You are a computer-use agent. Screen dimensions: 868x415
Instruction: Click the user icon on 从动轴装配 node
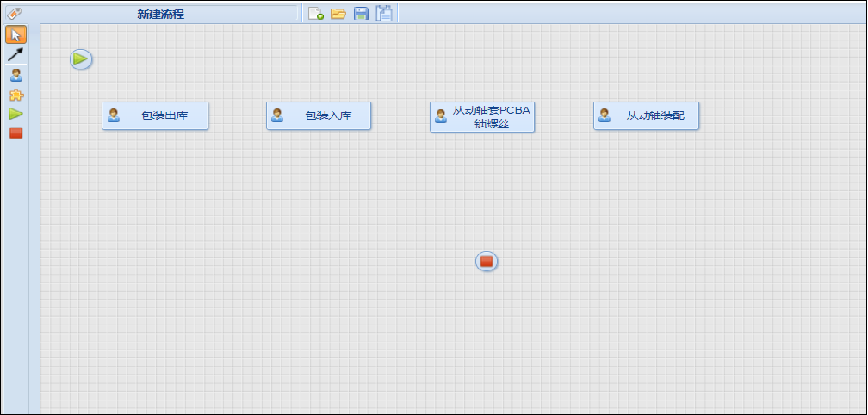pos(604,115)
